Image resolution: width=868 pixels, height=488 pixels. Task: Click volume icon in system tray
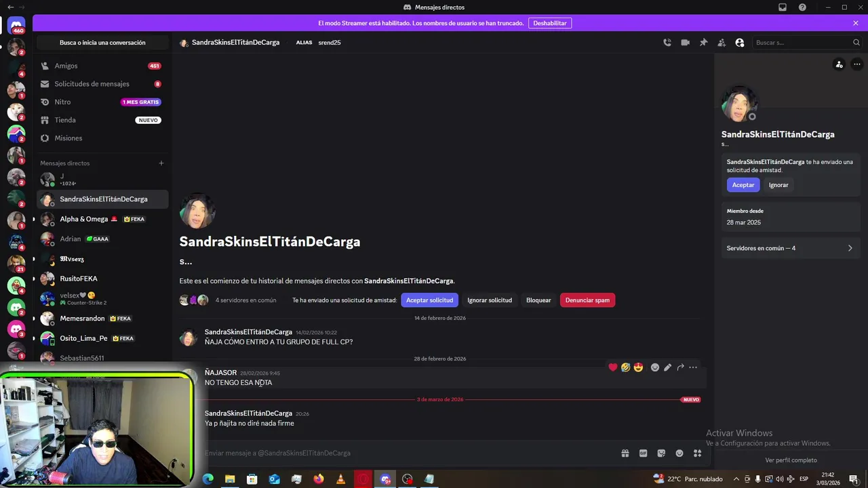780,479
